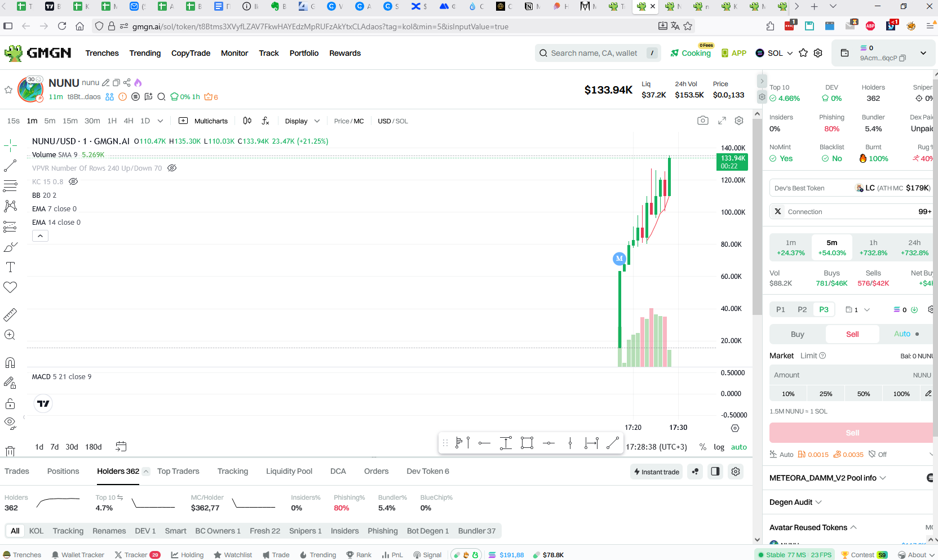Open holders panel settings gear
Screen dimensions: 938x560
pos(736,472)
